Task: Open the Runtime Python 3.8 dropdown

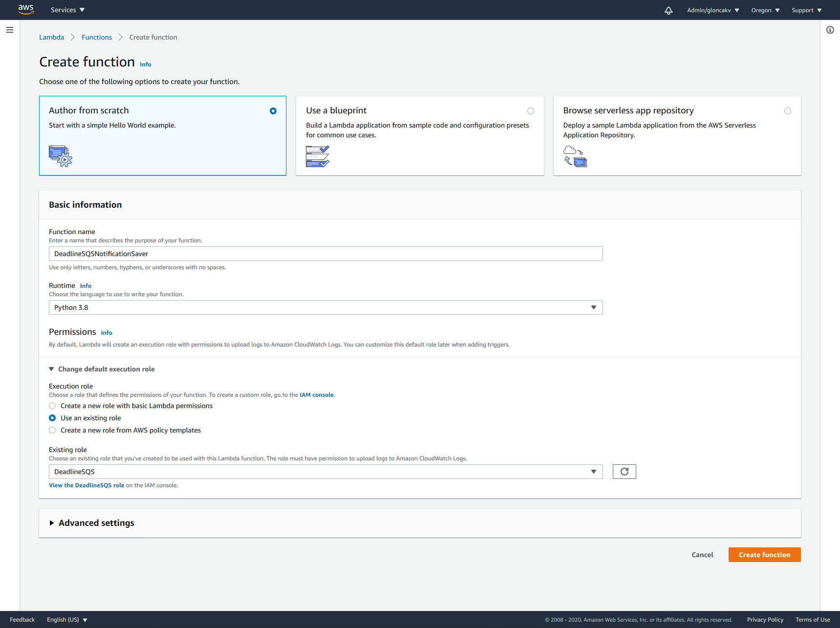Action: pyautogui.click(x=326, y=307)
